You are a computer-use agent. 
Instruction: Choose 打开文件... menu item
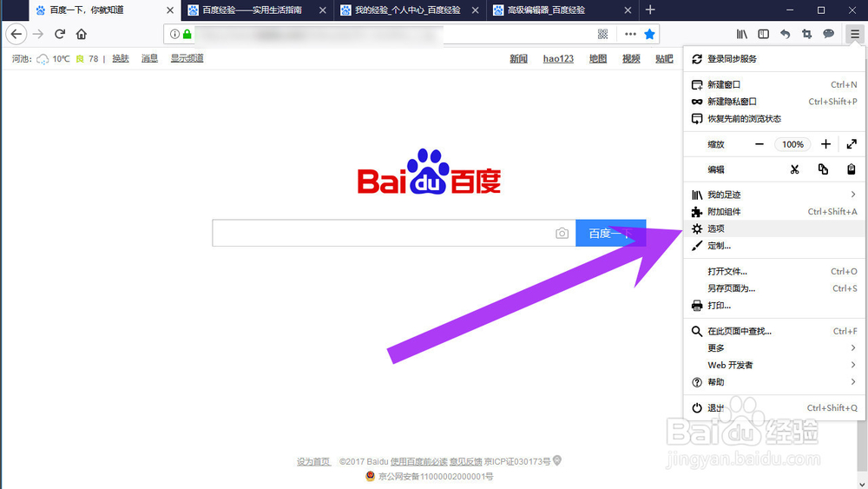pos(774,271)
